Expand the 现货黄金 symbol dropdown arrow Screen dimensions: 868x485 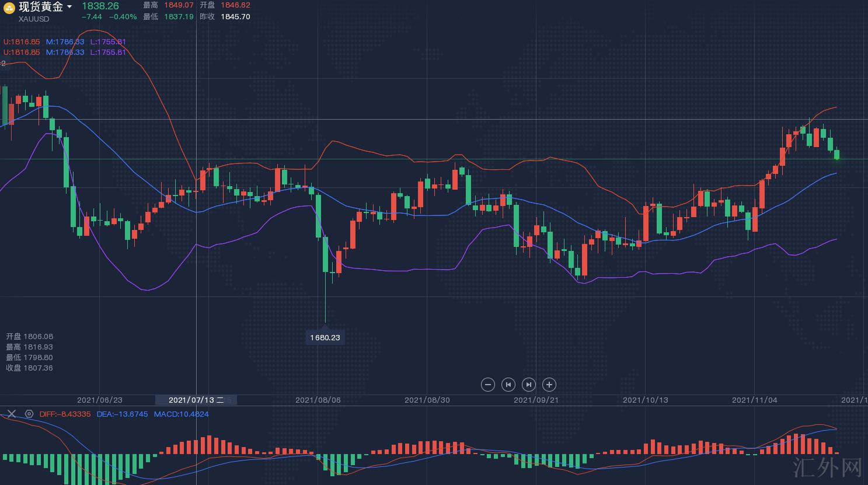69,7
